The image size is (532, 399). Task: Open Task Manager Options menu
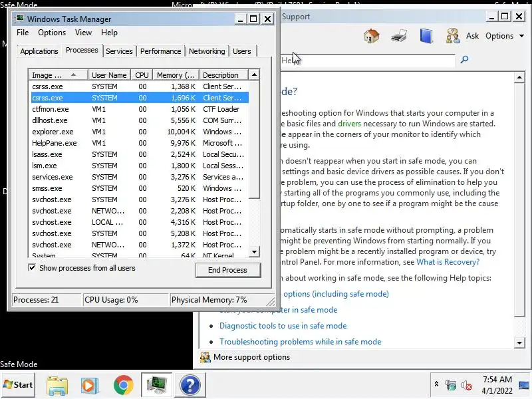(x=52, y=33)
